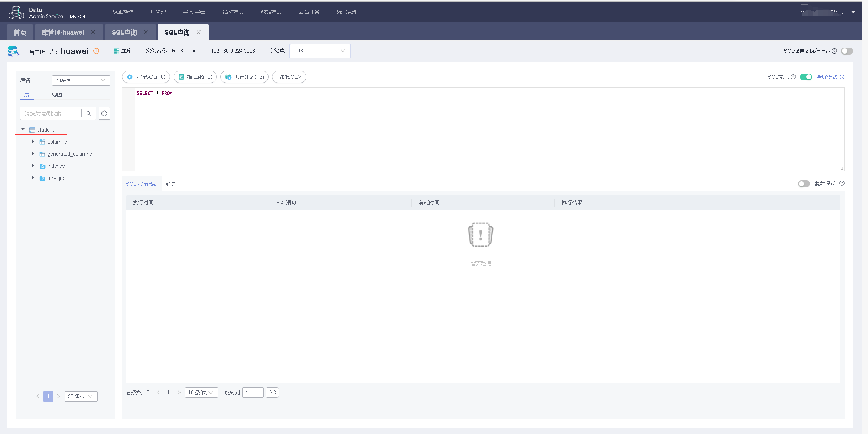Viewport: 868px width, 434px height.
Task: Click the 全屏模式 fullscreen icon
Action: (x=842, y=77)
